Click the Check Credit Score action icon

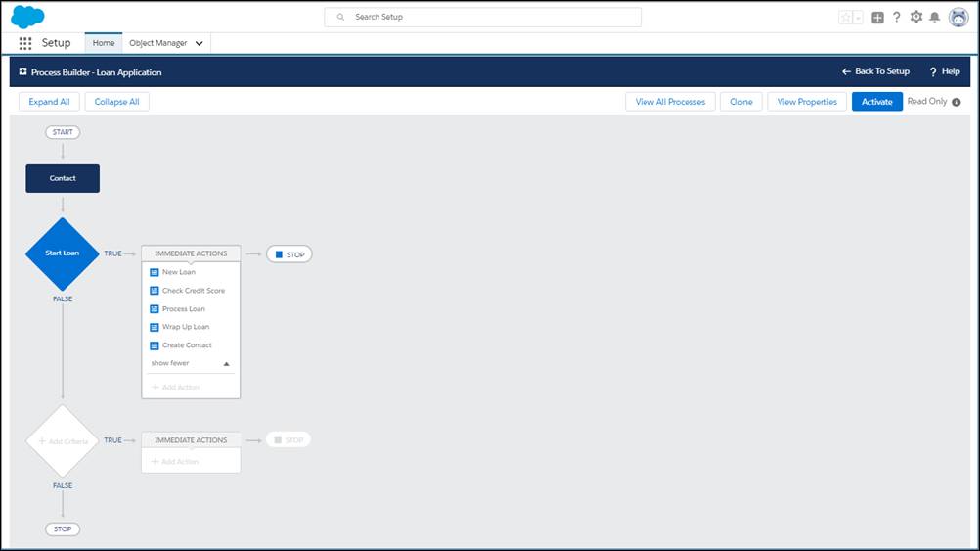[x=155, y=291]
